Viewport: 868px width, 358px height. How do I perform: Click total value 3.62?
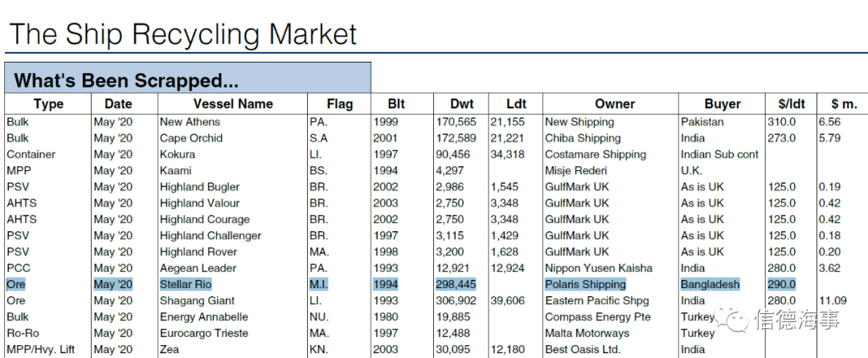coord(829,268)
